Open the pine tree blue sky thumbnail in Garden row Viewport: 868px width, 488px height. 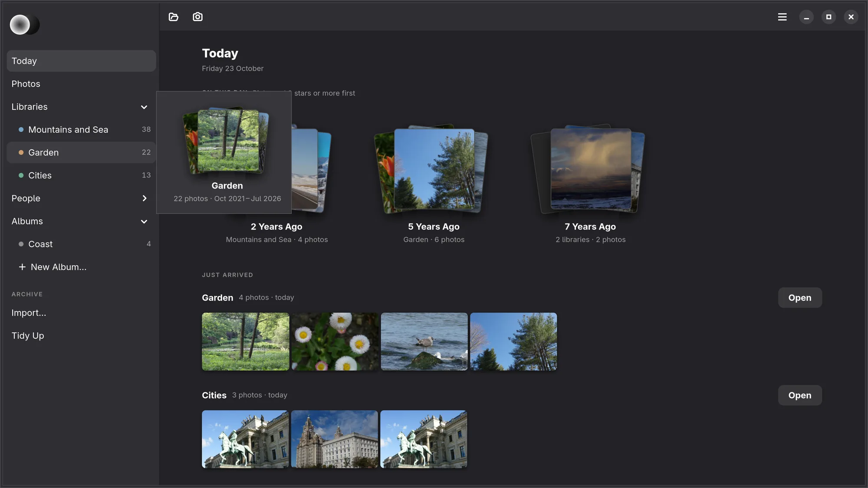[x=513, y=341]
